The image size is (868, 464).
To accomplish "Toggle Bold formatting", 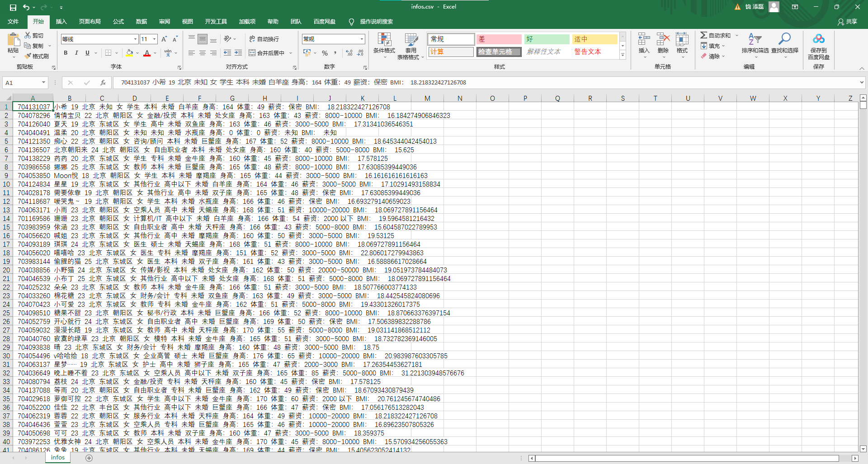I will click(x=66, y=53).
